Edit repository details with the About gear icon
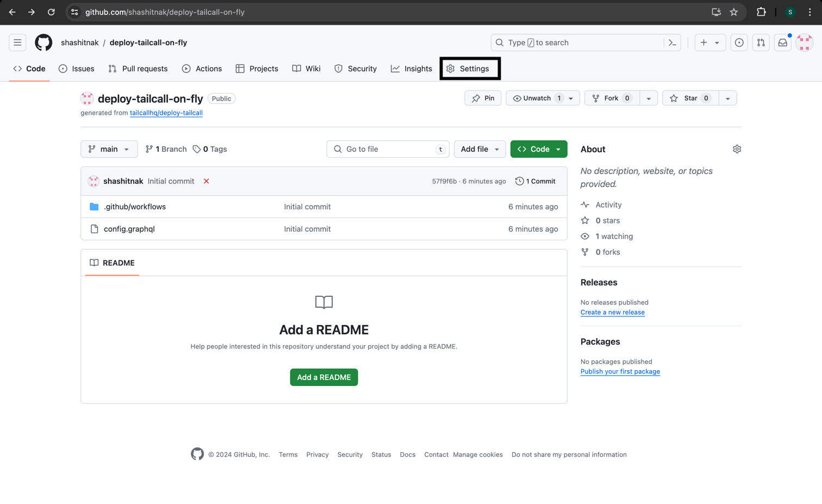822x504 pixels. [x=737, y=149]
